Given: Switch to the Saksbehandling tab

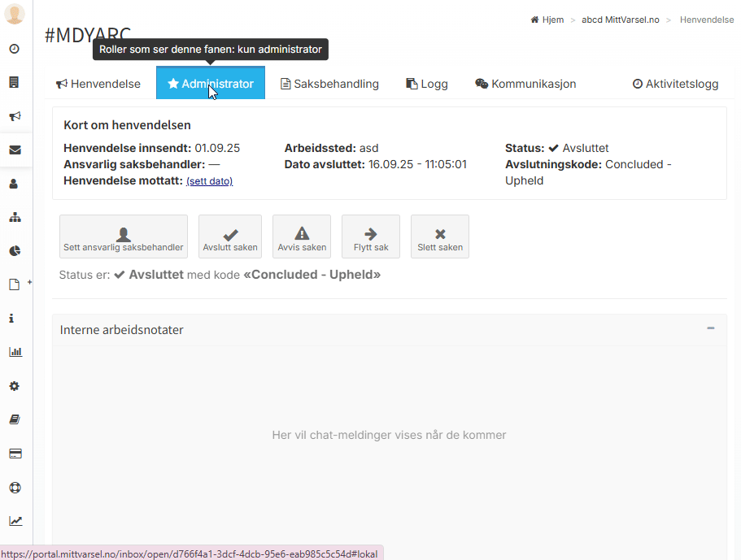Looking at the screenshot, I should [x=329, y=84].
